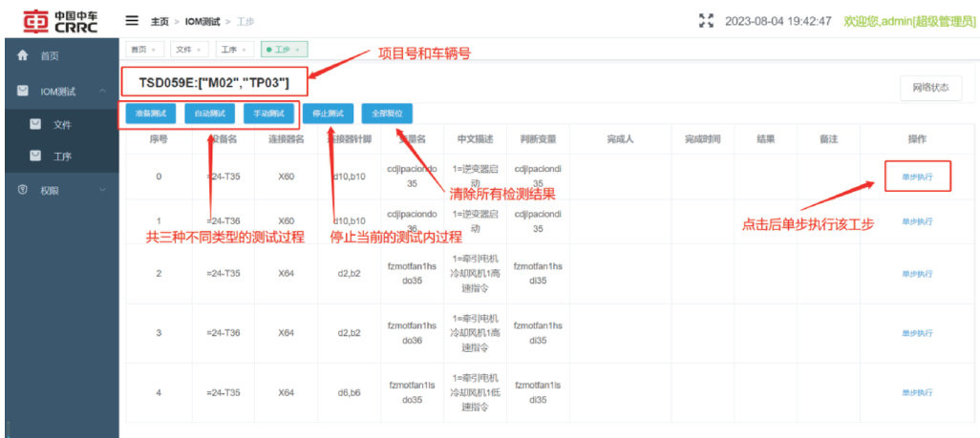Click the 文件 sidebar item icon
This screenshot has width=980, height=438.
tap(35, 124)
